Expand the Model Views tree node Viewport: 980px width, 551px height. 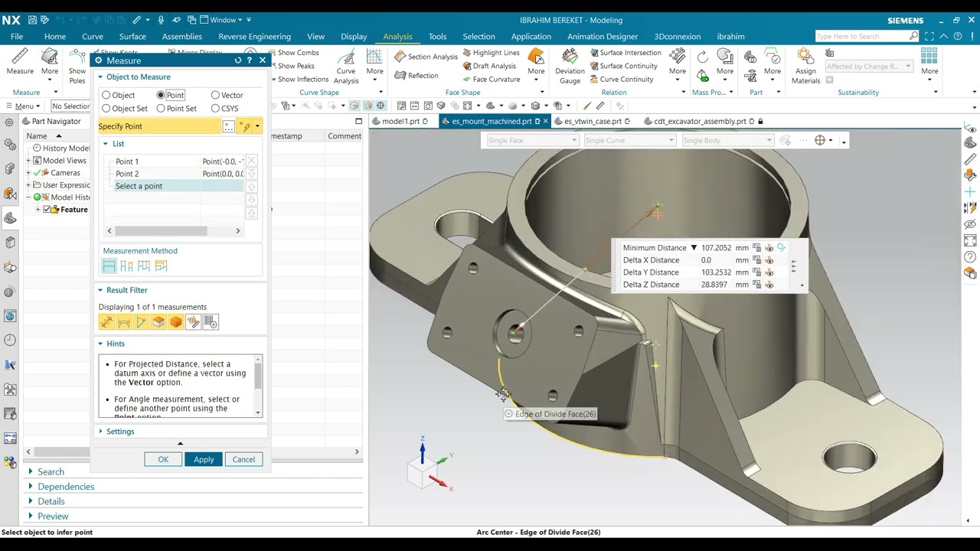28,161
